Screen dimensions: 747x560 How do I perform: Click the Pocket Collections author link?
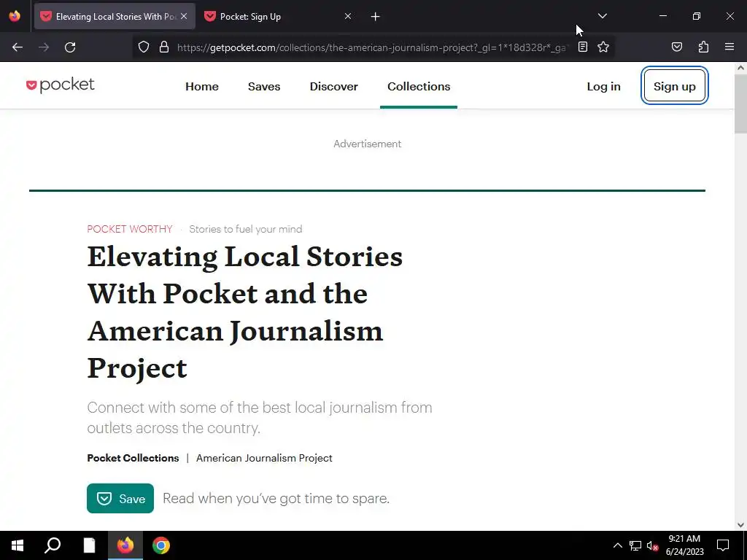point(133,458)
